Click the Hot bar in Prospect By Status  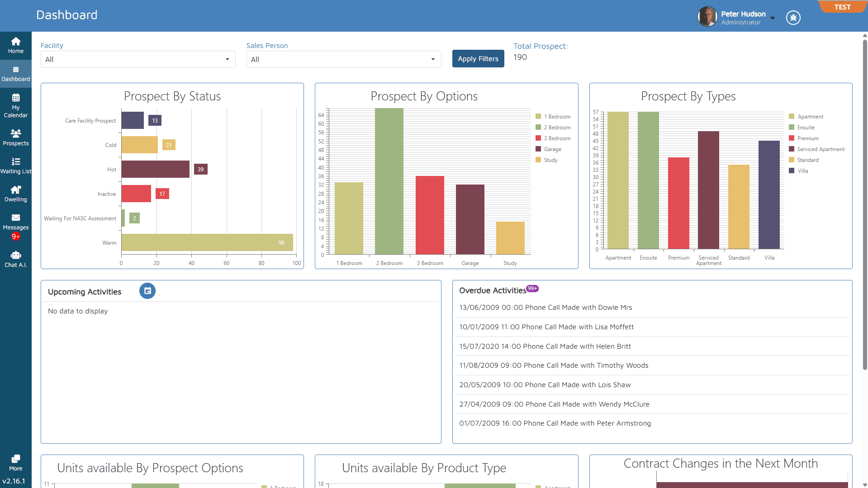click(156, 169)
